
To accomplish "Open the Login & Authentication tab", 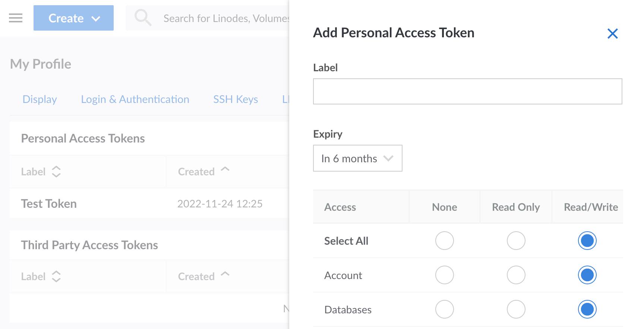I will (x=135, y=99).
